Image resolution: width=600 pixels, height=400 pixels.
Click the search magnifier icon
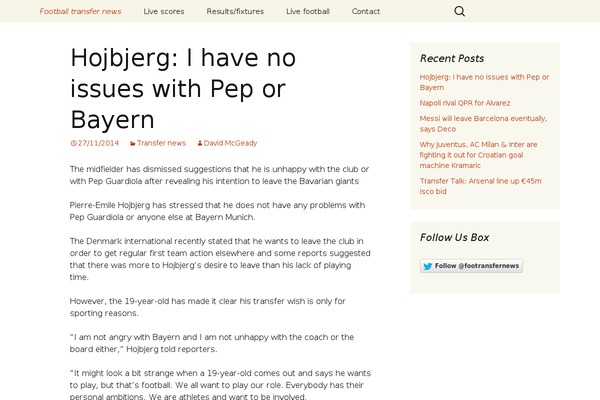(x=460, y=11)
